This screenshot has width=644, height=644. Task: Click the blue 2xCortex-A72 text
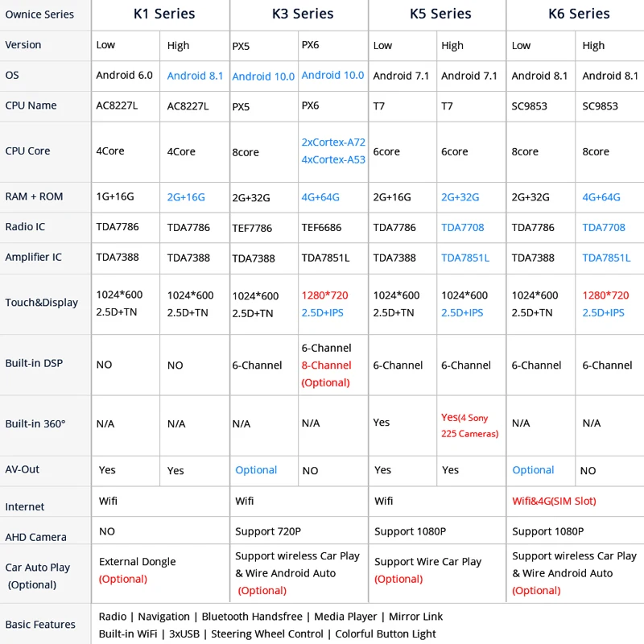coord(333,142)
